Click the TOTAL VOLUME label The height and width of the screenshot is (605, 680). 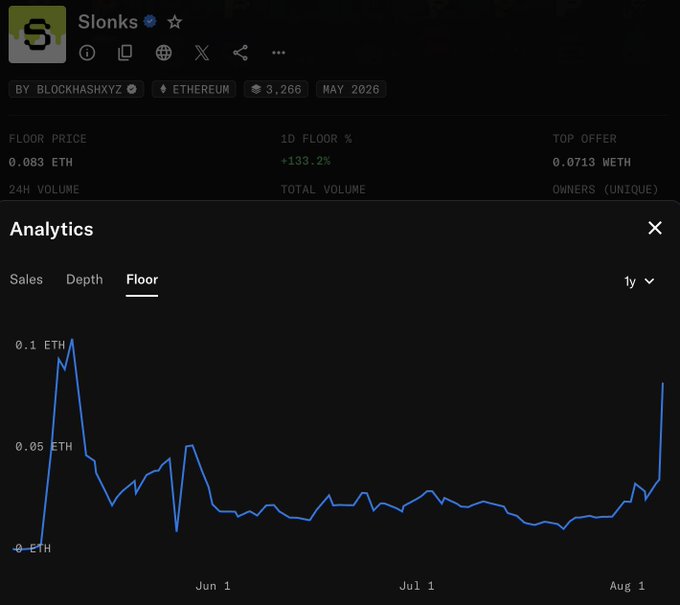(x=323, y=190)
